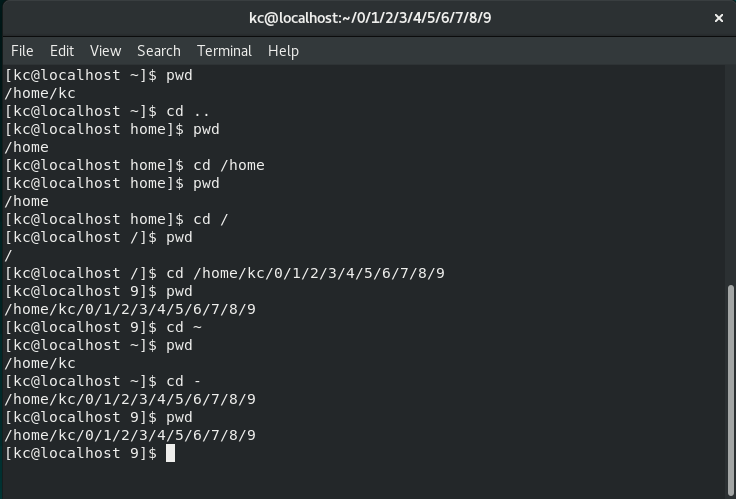Open the Search menu
Image resolution: width=736 pixels, height=499 pixels.
click(159, 51)
